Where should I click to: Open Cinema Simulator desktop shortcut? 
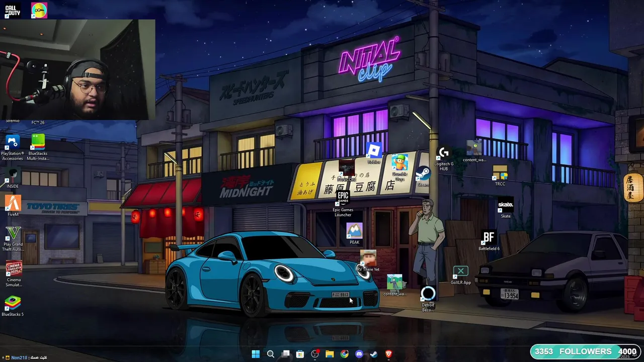tap(14, 274)
